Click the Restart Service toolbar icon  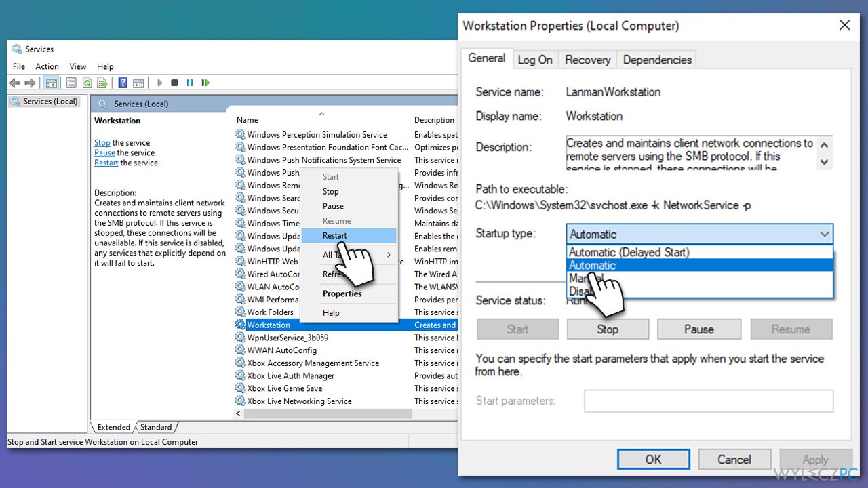[205, 83]
